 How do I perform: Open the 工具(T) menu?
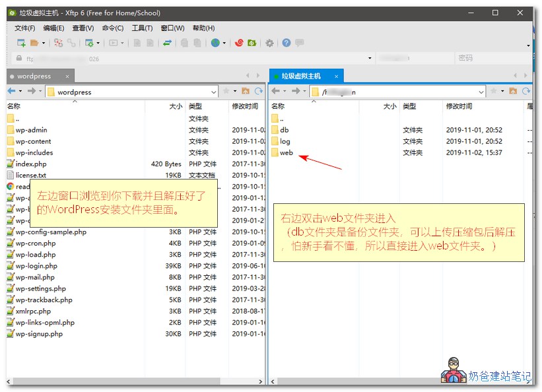pyautogui.click(x=142, y=28)
